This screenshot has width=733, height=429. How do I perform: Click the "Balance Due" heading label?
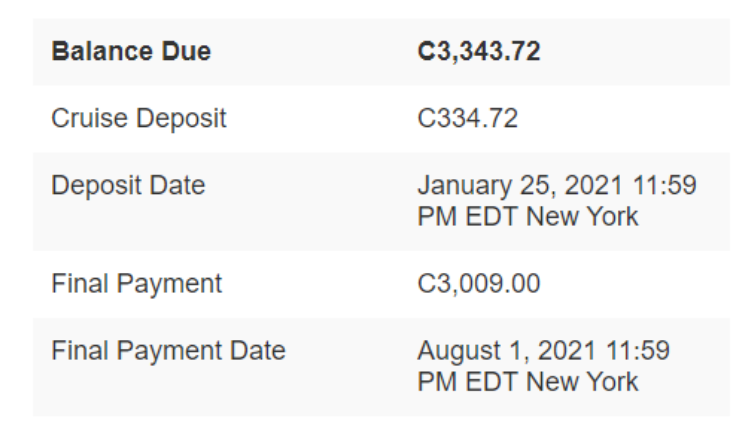pyautogui.click(x=131, y=52)
